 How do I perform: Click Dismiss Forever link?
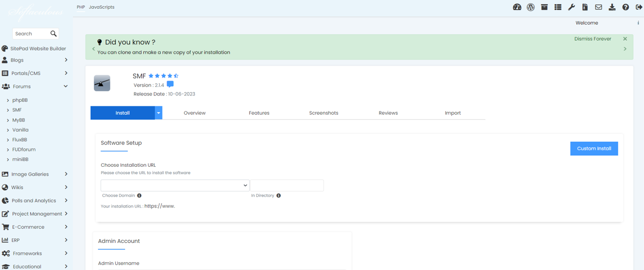pyautogui.click(x=592, y=39)
